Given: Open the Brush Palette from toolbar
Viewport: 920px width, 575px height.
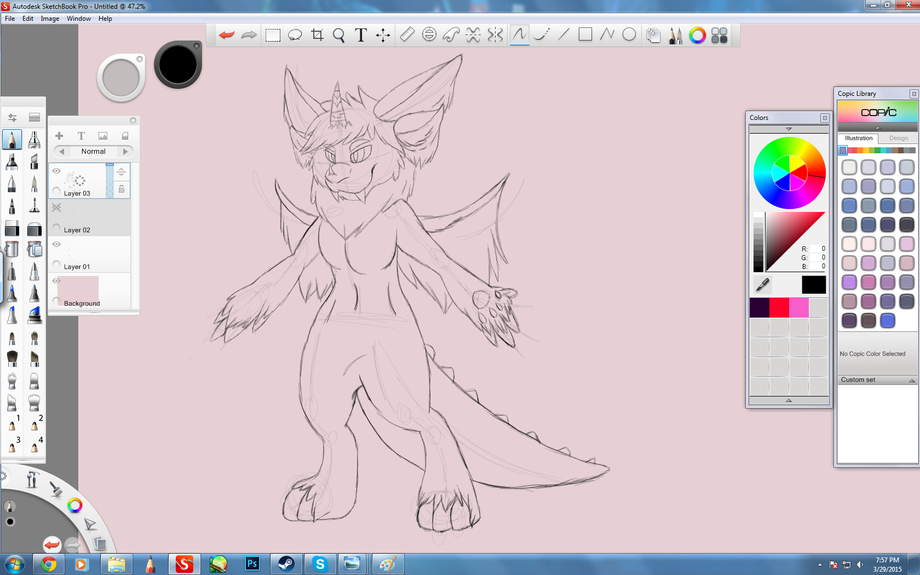Looking at the screenshot, I should pos(675,36).
